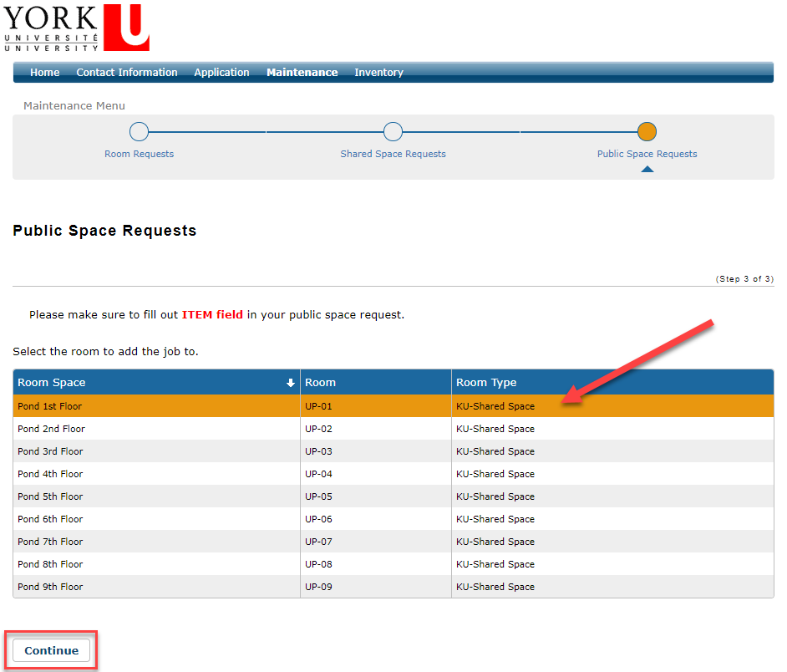Click the UP-07 room cell
The image size is (787, 672).
[x=376, y=542]
